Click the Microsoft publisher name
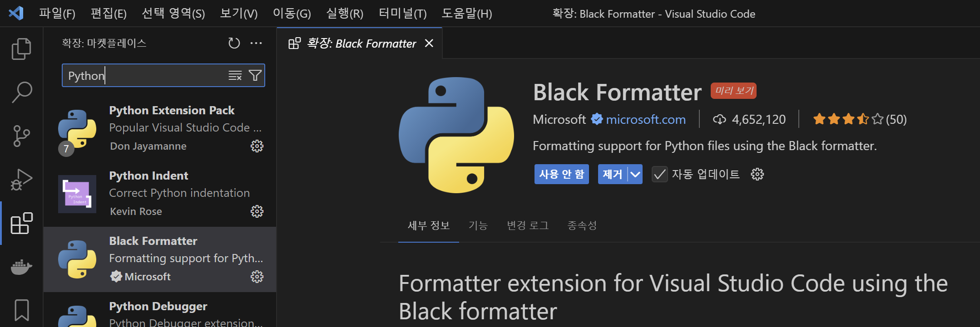The width and height of the screenshot is (980, 327). (x=559, y=119)
